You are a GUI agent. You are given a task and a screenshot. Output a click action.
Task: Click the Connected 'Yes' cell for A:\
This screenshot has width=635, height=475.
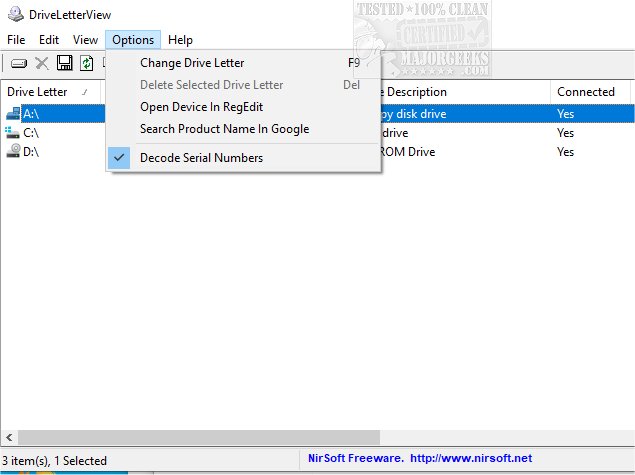click(x=565, y=114)
